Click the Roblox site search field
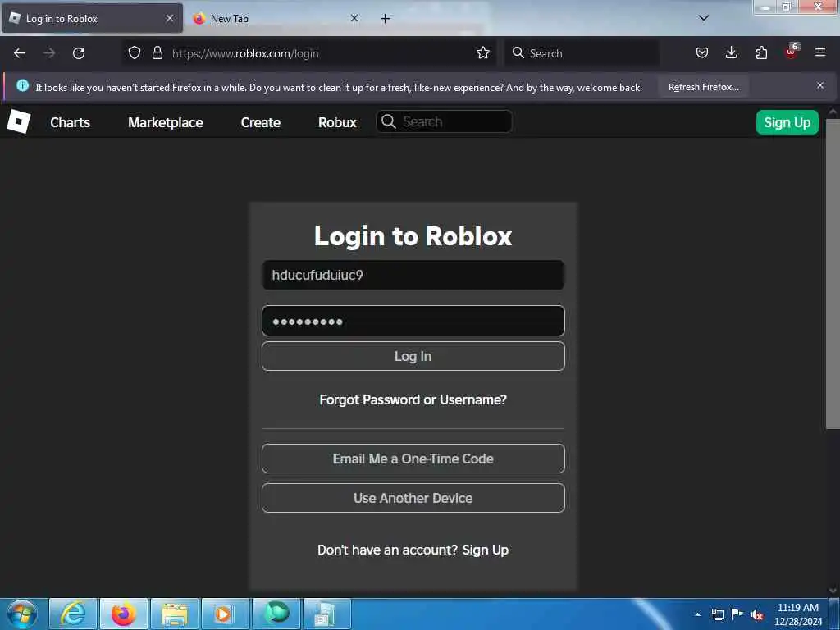The height and width of the screenshot is (630, 840). (444, 121)
